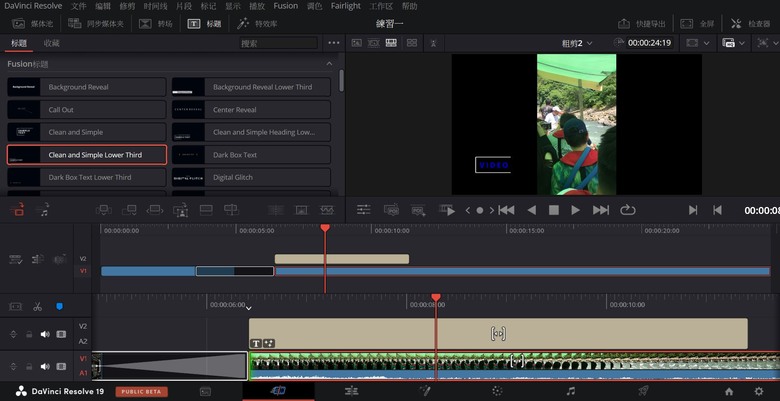Open the proxy media dropdown arrow

coord(742,43)
